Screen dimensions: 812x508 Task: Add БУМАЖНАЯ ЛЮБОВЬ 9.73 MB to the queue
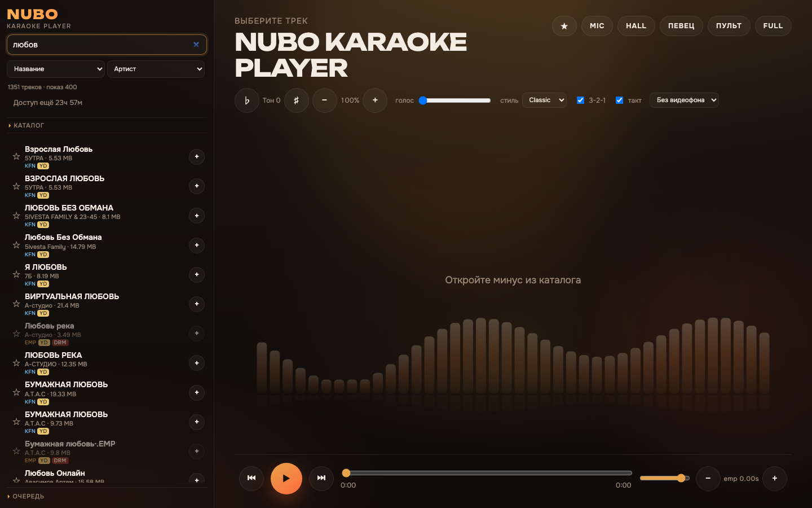197,422
